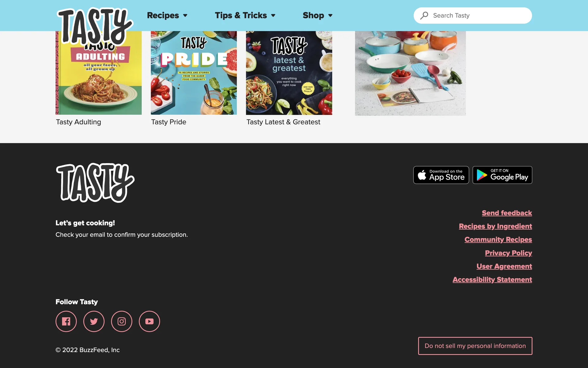Image resolution: width=588 pixels, height=368 pixels.
Task: Open Tasty's Instagram page icon
Action: (x=122, y=321)
